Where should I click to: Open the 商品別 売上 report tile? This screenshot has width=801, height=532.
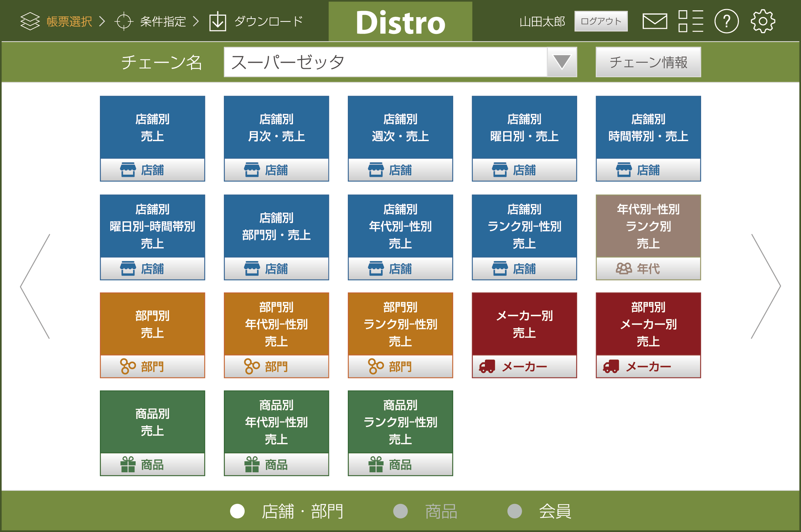coord(152,433)
